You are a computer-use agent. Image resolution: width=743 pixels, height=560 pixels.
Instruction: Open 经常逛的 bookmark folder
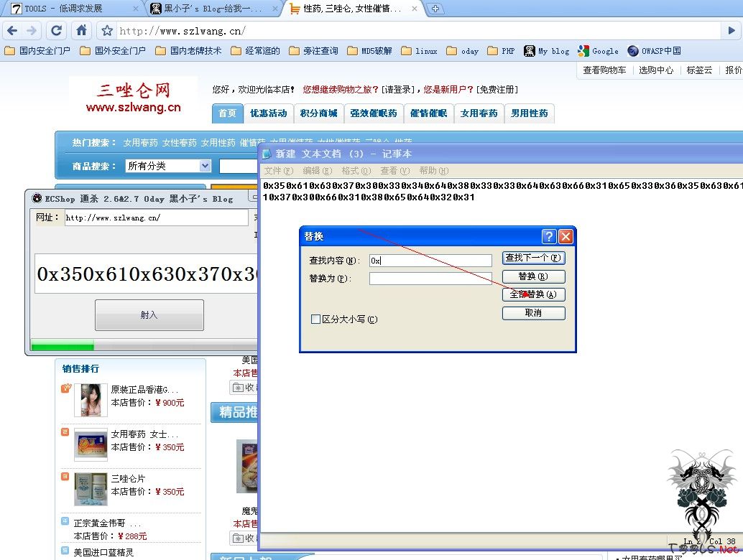coord(255,51)
